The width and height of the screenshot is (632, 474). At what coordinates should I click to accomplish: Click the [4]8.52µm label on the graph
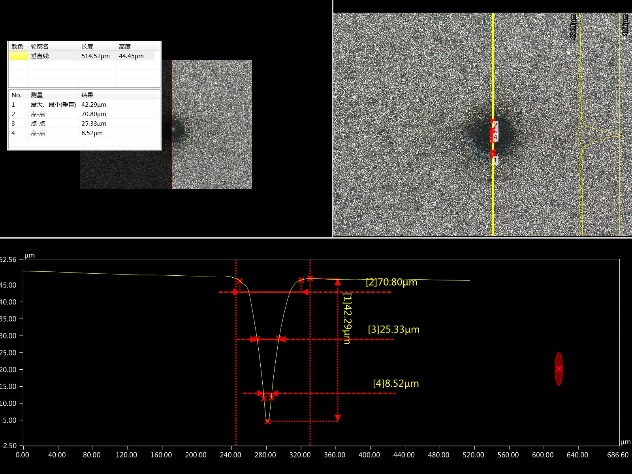396,383
